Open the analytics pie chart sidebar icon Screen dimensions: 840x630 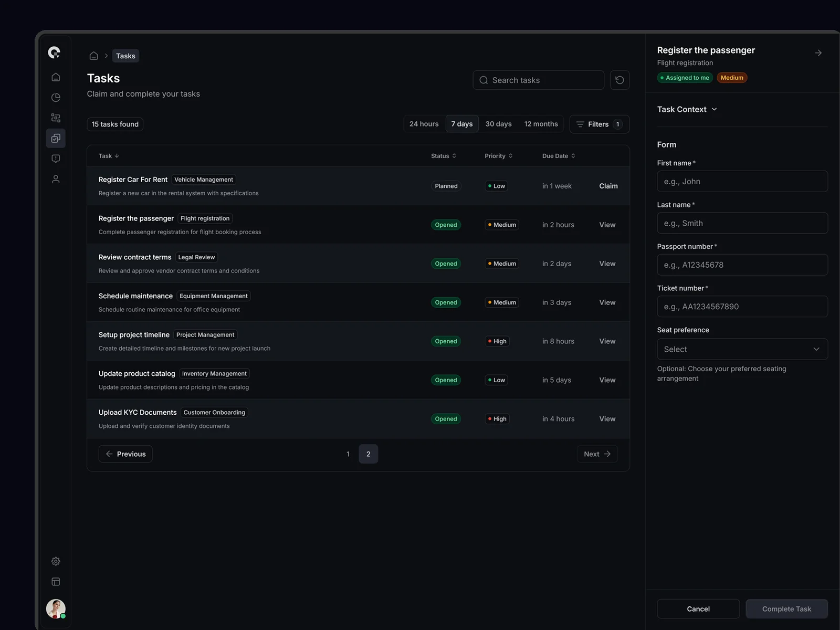click(x=56, y=98)
